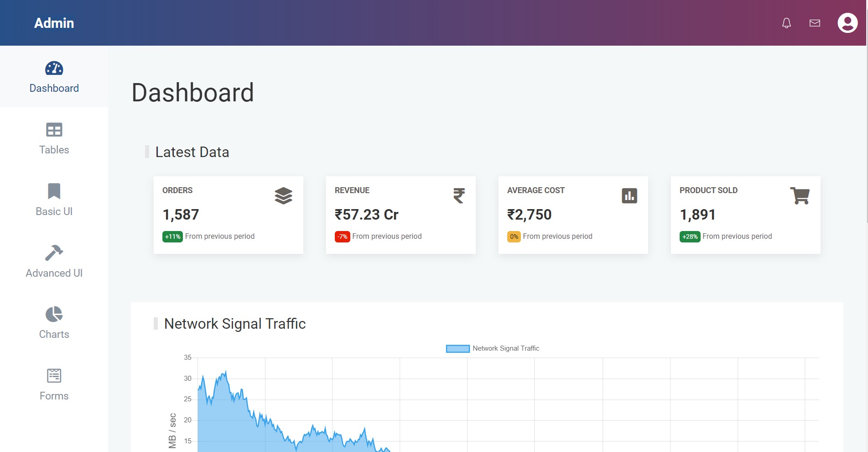Click the +11% orders badge
Image resolution: width=868 pixels, height=452 pixels.
(172, 237)
